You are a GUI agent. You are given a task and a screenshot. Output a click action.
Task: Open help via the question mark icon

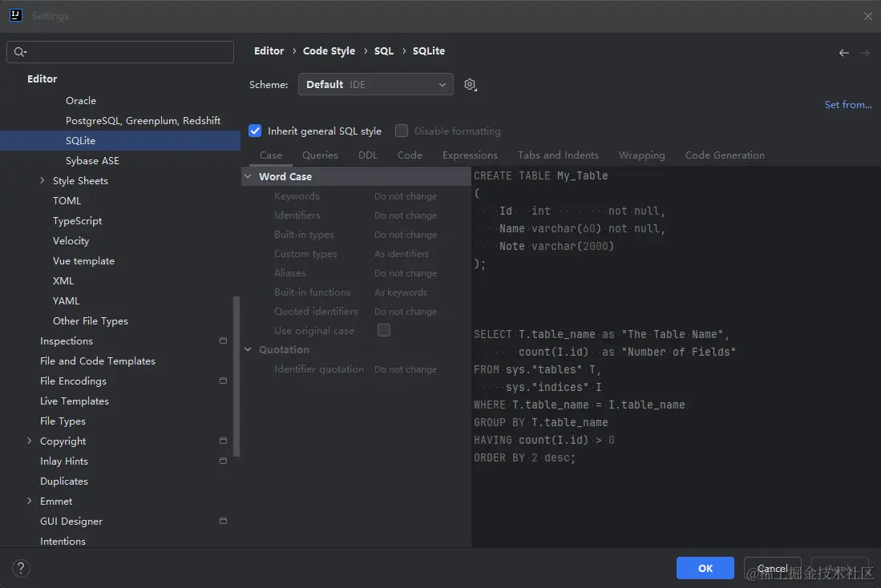20,567
